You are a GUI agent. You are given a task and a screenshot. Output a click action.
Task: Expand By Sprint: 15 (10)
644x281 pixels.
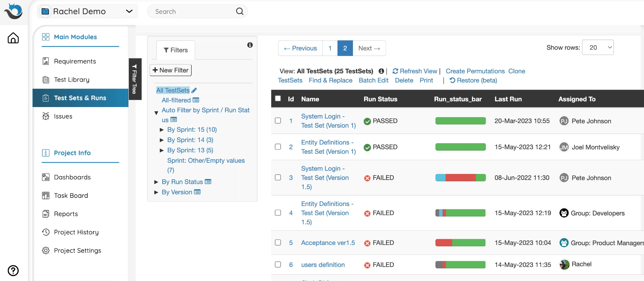tap(162, 130)
